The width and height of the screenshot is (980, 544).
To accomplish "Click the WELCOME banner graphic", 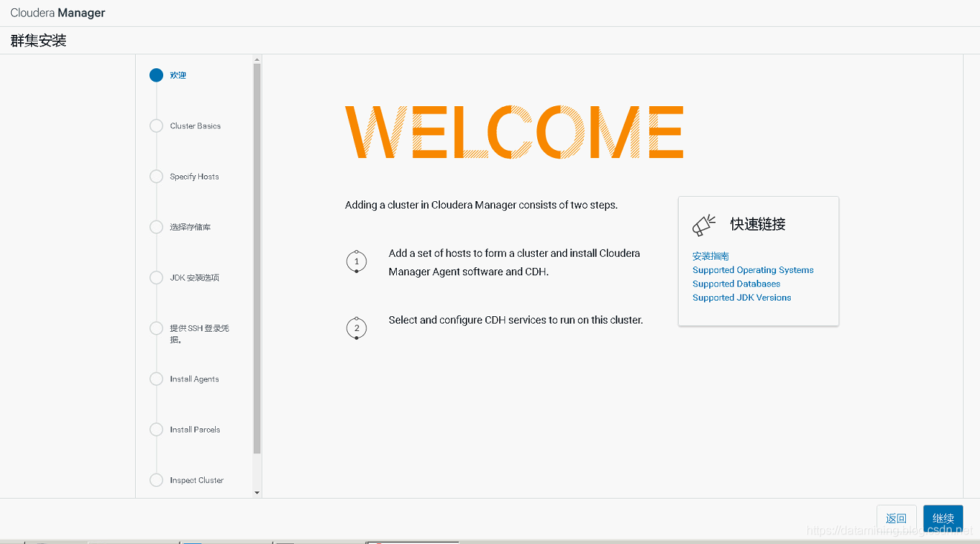I will coord(514,132).
